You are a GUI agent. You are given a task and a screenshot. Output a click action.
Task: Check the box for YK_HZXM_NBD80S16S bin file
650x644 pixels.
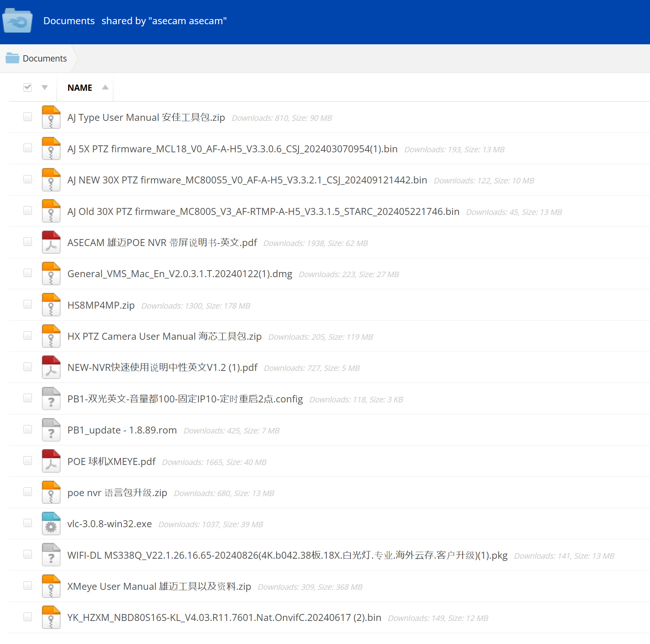tap(27, 617)
